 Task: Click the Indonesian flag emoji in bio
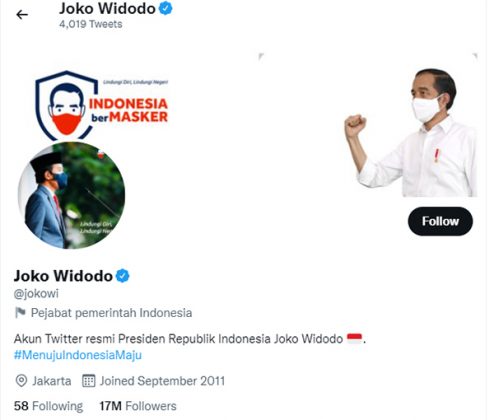tap(354, 338)
